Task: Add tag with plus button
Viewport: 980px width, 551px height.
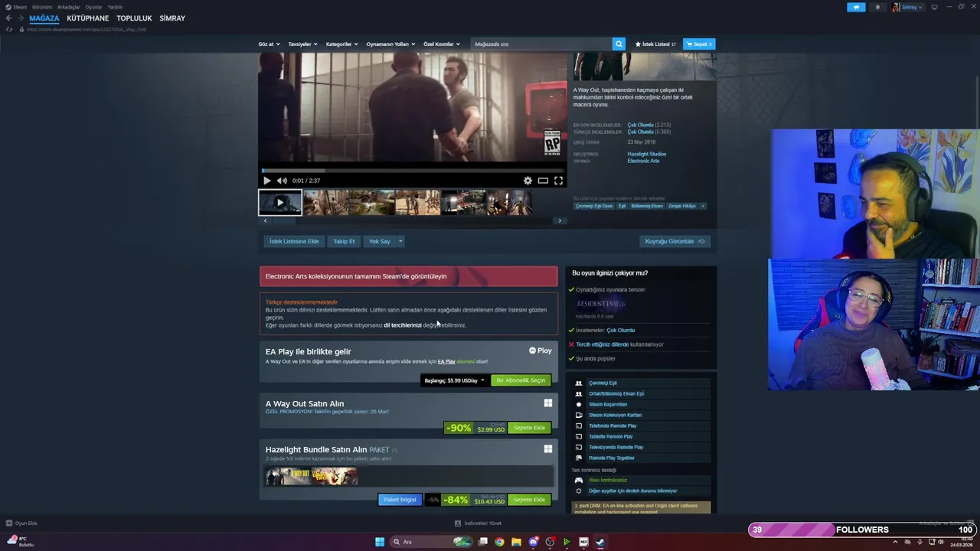Action: [x=702, y=206]
